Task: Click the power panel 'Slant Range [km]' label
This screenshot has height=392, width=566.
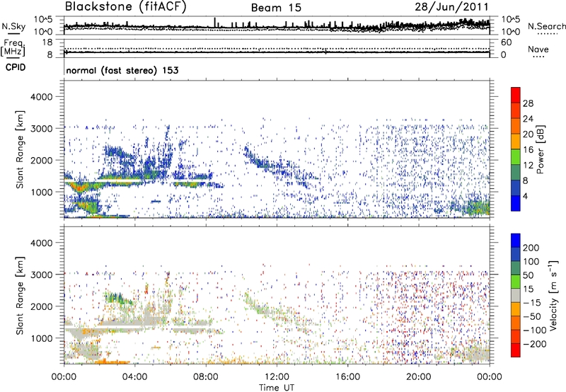Action: [x=20, y=149]
